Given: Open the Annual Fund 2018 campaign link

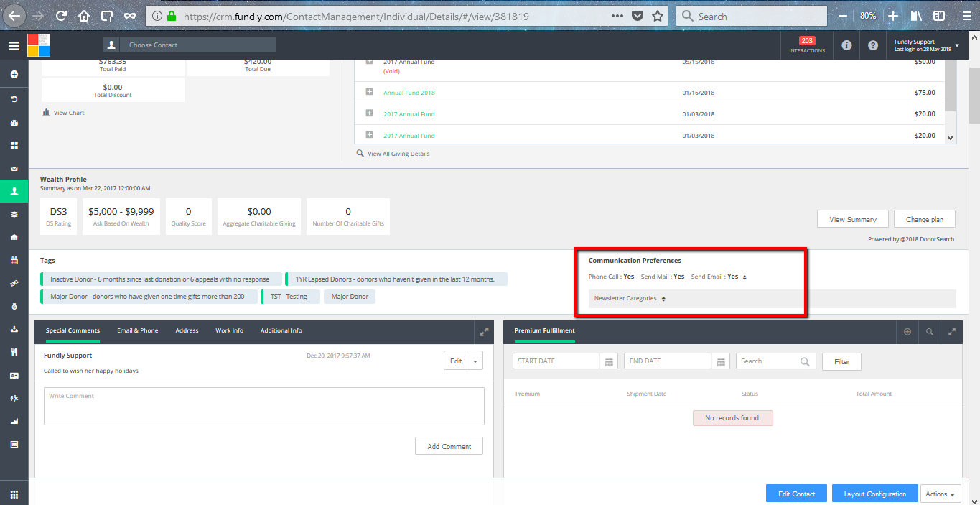Looking at the screenshot, I should point(409,93).
